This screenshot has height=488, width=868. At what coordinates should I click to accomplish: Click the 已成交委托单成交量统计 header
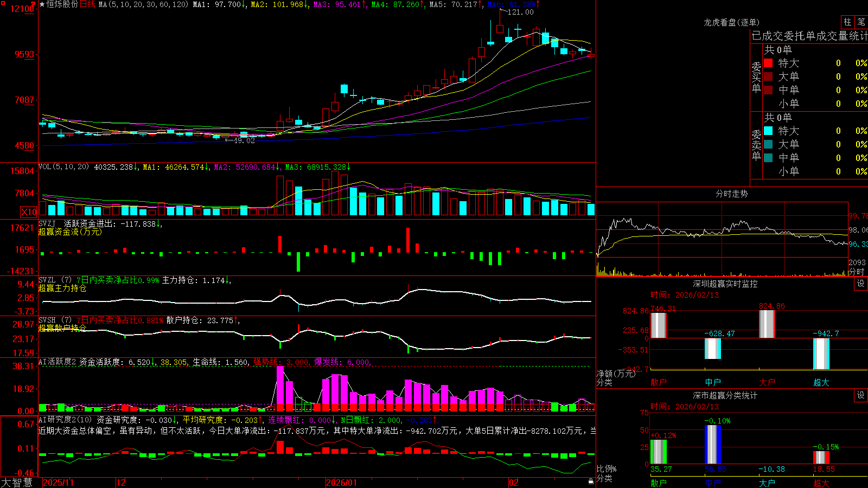coord(809,36)
